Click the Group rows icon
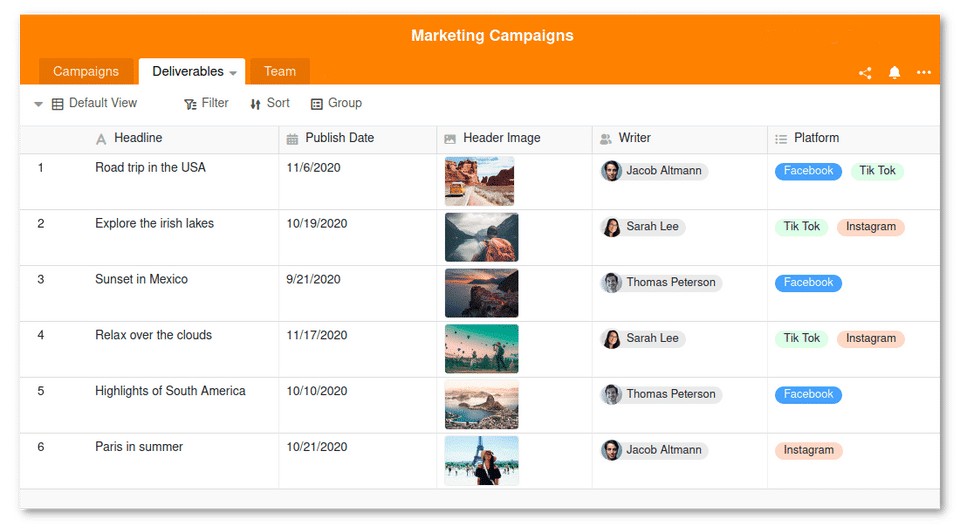Viewport: 960px width, 525px height. tap(317, 104)
